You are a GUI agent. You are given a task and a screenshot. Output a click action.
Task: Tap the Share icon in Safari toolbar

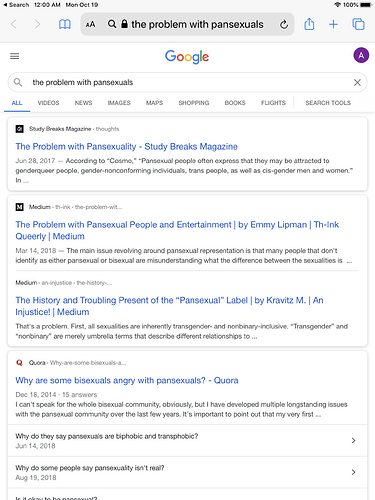tap(309, 24)
